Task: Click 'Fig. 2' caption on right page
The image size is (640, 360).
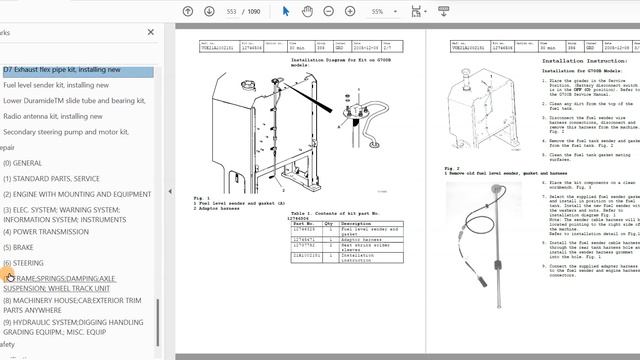Action: (452, 168)
